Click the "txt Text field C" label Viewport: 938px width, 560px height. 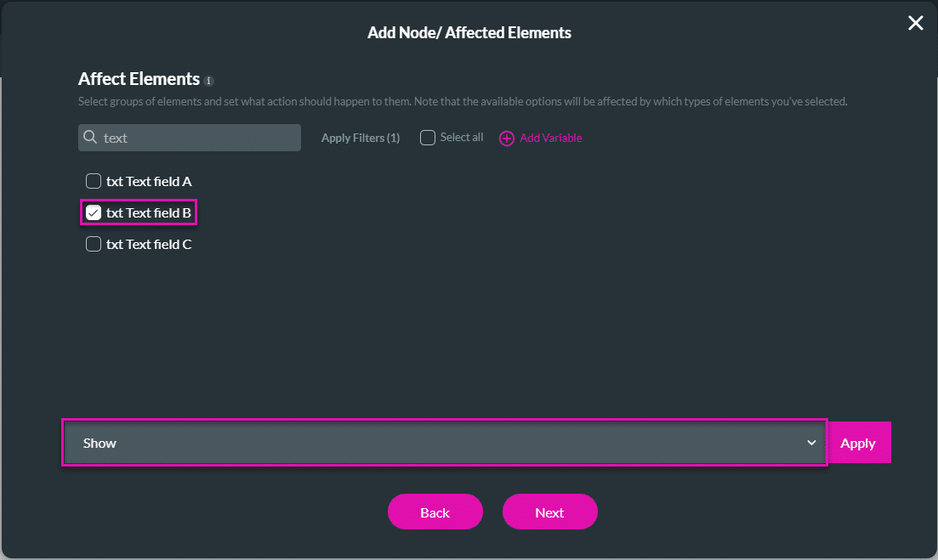tap(149, 244)
